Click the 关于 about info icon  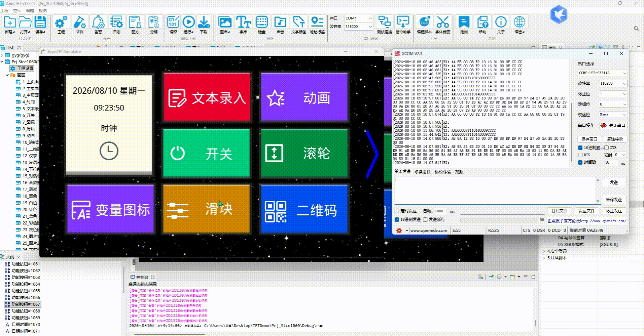coord(501,22)
